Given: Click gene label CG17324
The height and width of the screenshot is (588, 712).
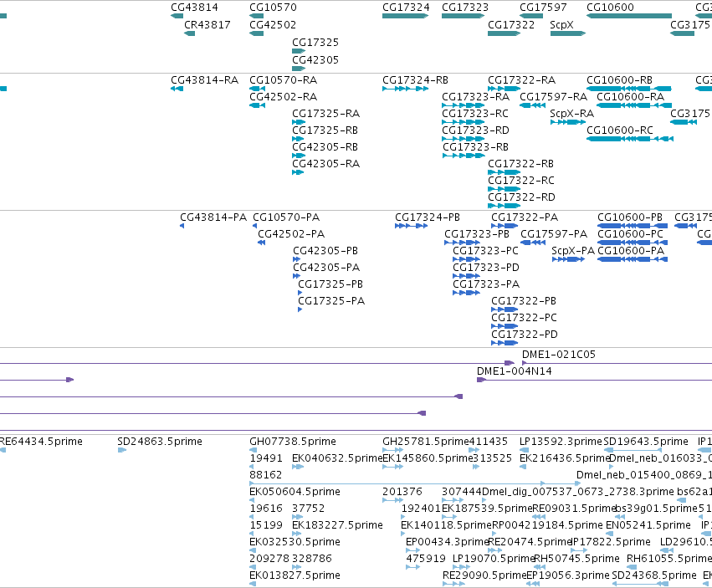Looking at the screenshot, I should 406,8.
